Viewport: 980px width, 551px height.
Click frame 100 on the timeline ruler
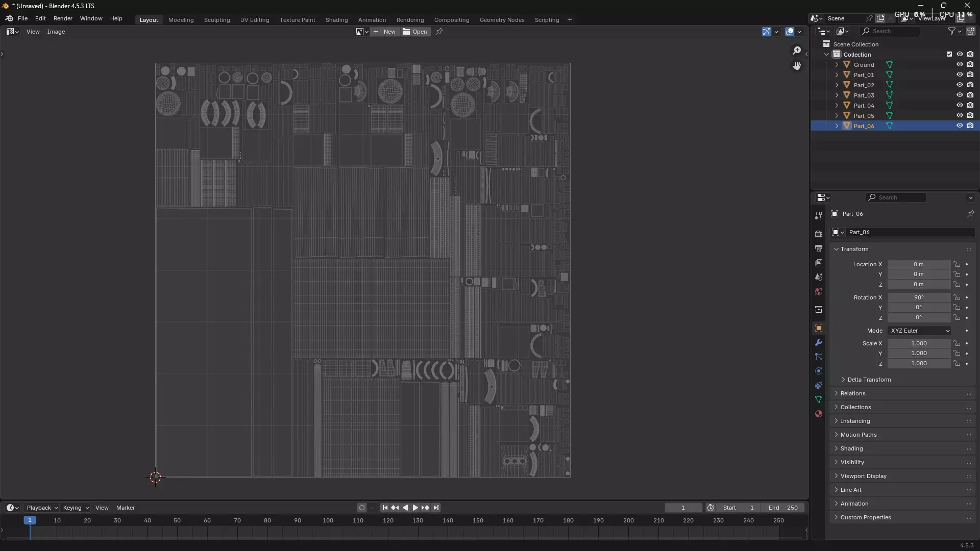point(328,521)
